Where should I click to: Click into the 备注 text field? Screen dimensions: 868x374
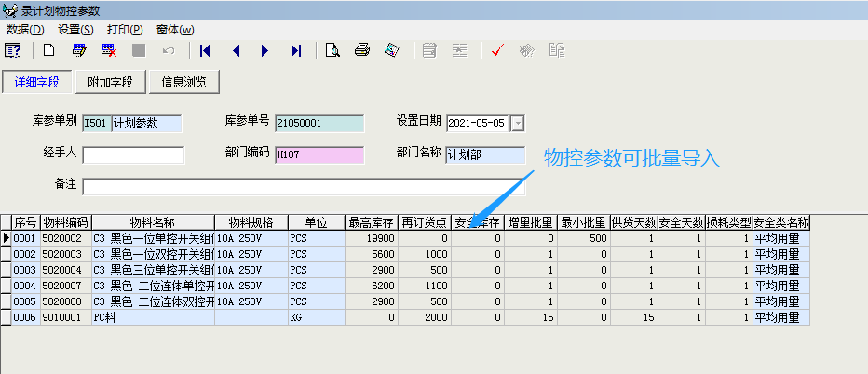pyautogui.click(x=304, y=186)
